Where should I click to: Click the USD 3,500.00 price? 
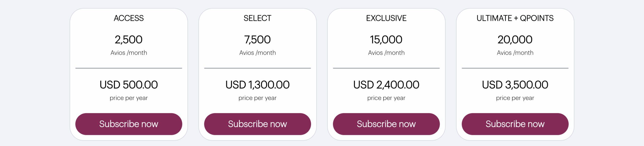tap(515, 85)
